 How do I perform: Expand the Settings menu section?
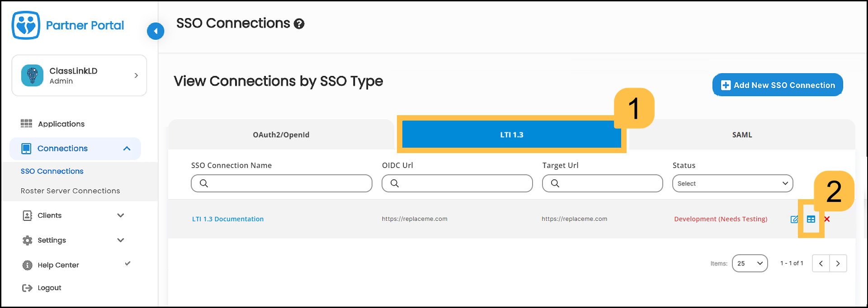[x=120, y=240]
